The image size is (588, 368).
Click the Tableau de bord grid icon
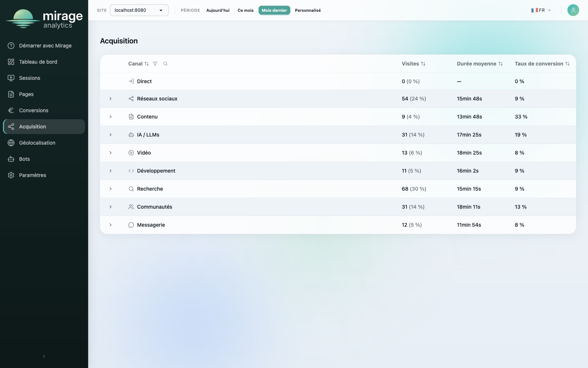11,62
